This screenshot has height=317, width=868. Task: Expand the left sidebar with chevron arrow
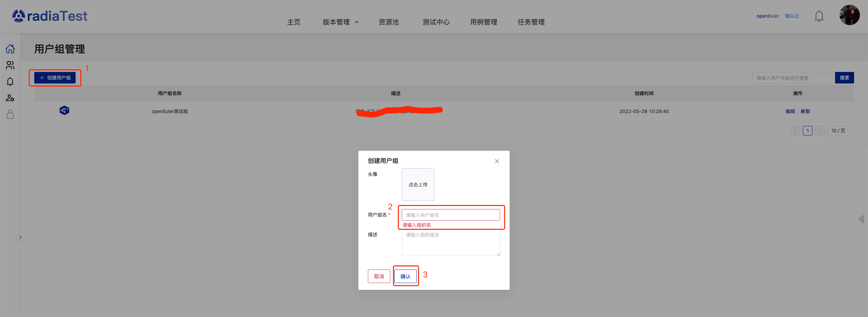20,237
